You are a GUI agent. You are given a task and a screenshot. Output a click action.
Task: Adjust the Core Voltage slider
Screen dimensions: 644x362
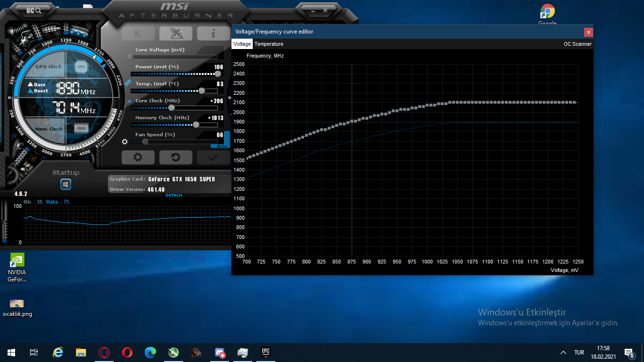[174, 57]
